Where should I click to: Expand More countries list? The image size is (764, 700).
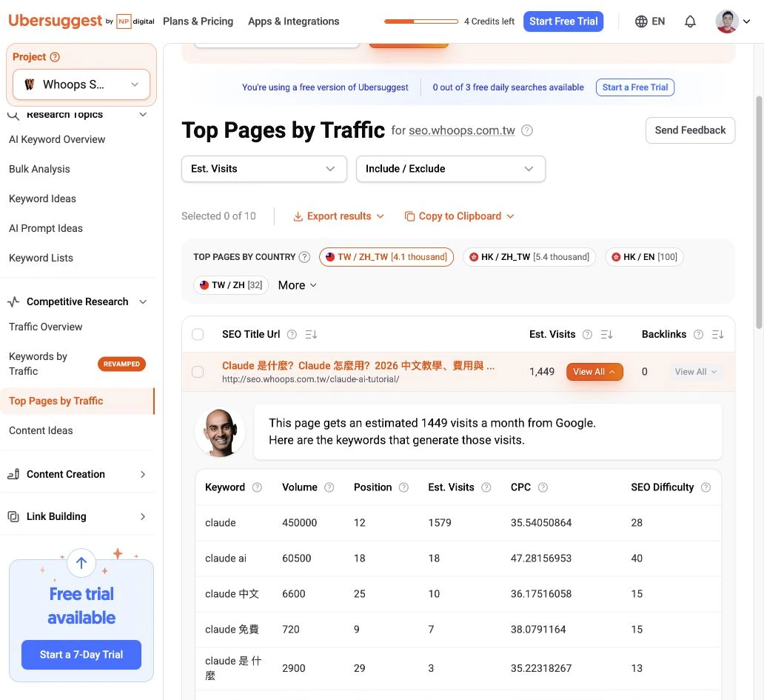tap(297, 285)
